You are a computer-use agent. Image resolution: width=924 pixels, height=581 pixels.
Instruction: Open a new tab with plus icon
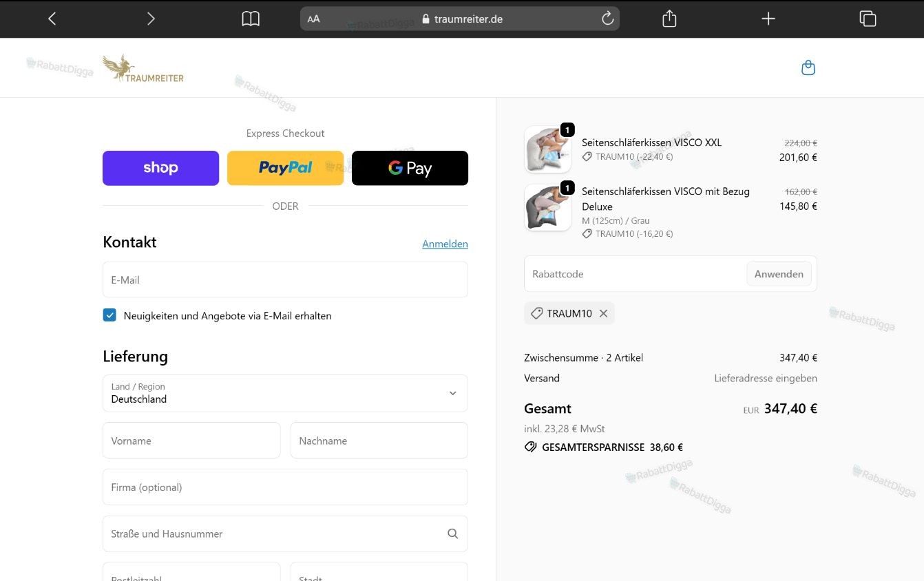tap(768, 19)
